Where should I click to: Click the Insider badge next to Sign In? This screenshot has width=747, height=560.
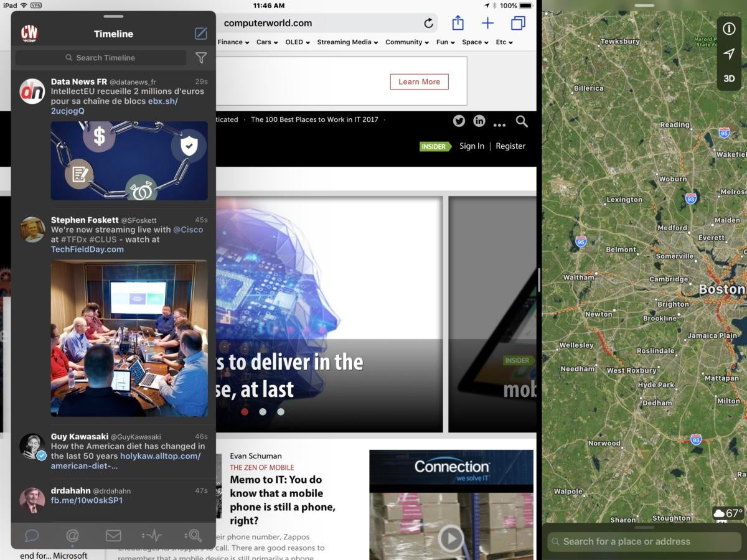435,146
